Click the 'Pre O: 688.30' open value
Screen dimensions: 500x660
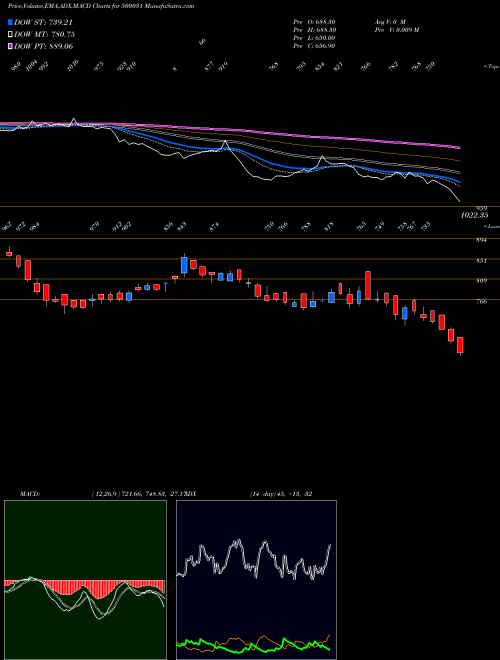pyautogui.click(x=314, y=21)
